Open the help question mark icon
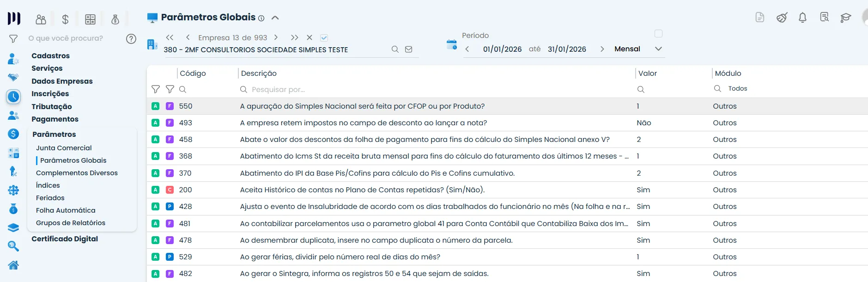Screen dimensions: 868x282 [131, 39]
